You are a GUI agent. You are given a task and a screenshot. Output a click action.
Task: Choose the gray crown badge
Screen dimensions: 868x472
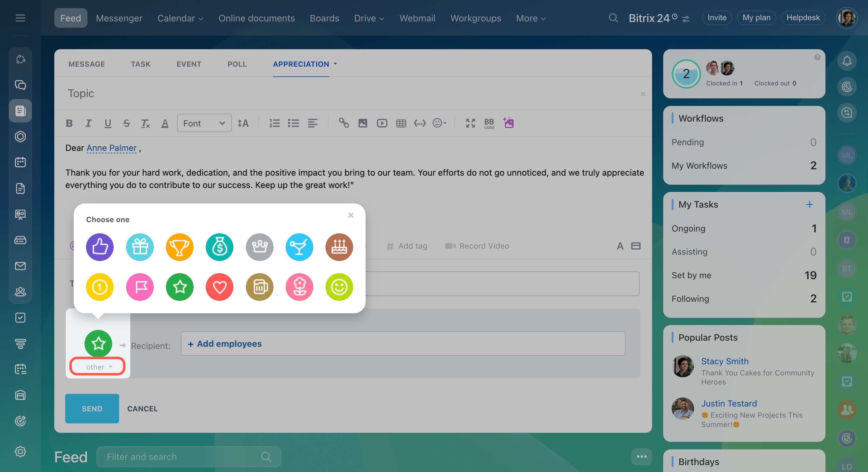coord(259,247)
